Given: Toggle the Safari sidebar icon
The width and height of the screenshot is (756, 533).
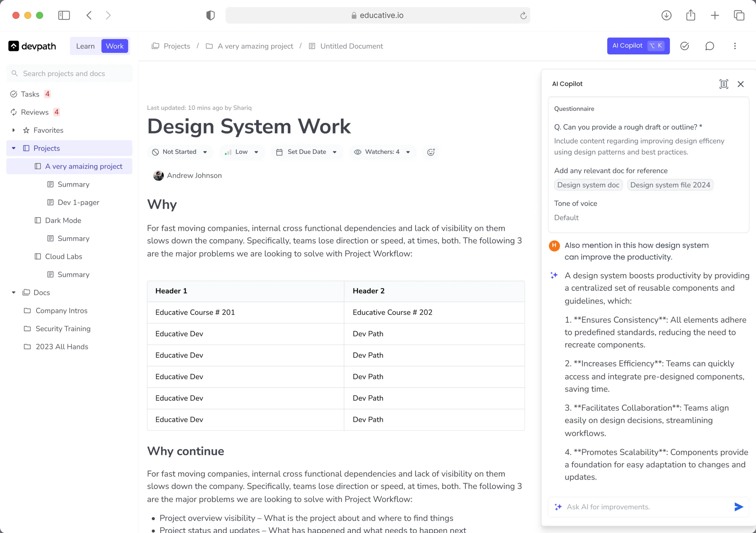Looking at the screenshot, I should (64, 15).
